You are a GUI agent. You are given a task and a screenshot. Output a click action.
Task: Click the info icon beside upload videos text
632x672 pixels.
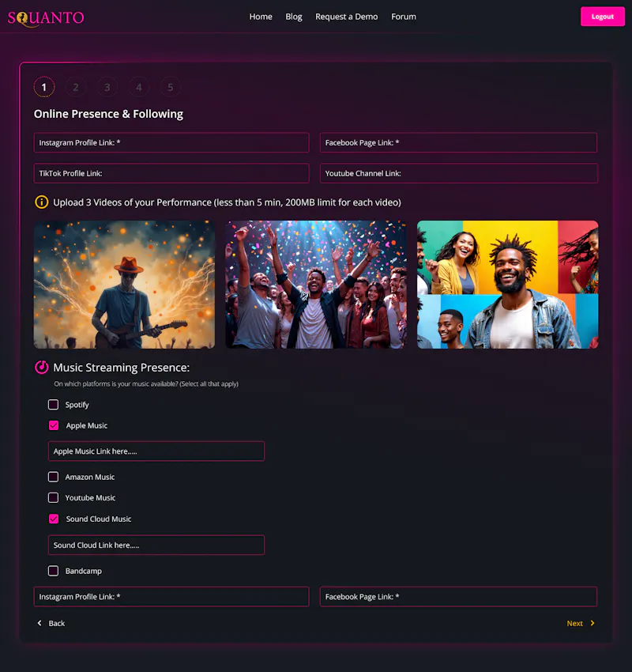tap(42, 202)
